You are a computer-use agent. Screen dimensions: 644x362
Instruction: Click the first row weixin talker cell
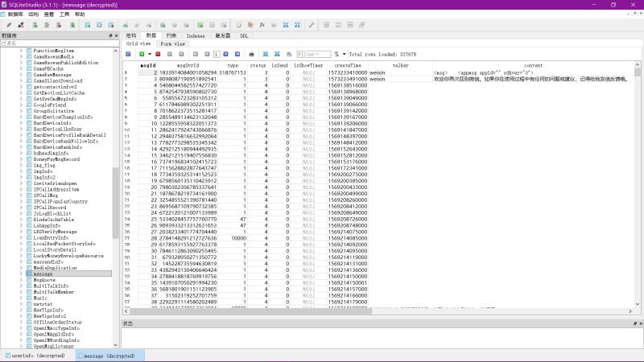click(x=400, y=72)
